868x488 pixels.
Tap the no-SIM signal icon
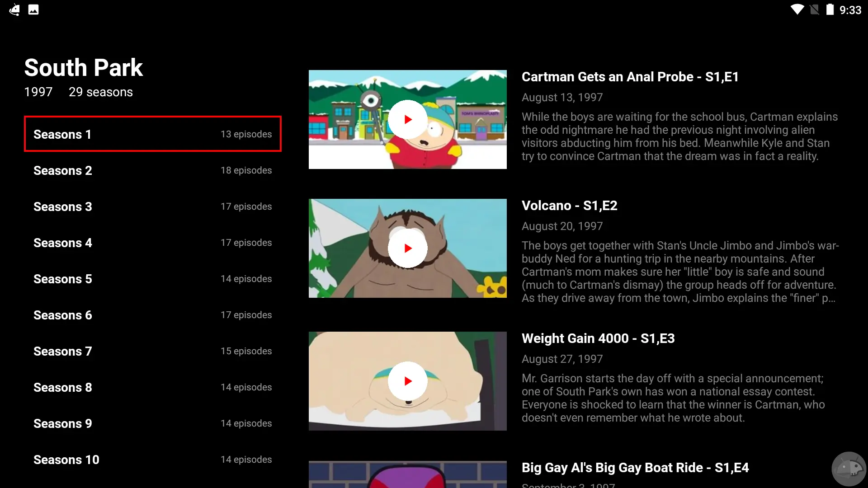(814, 9)
